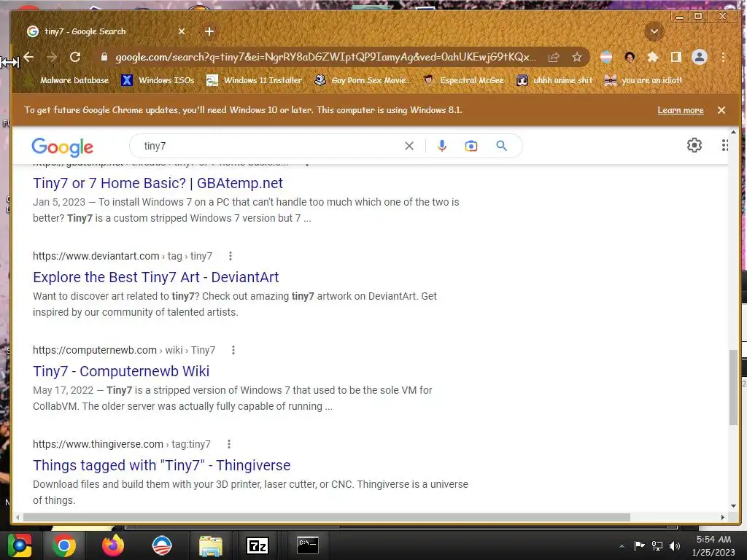Image resolution: width=747 pixels, height=560 pixels.
Task: Open 'Tiny7 - Computernewb Wiki' result
Action: tap(121, 371)
